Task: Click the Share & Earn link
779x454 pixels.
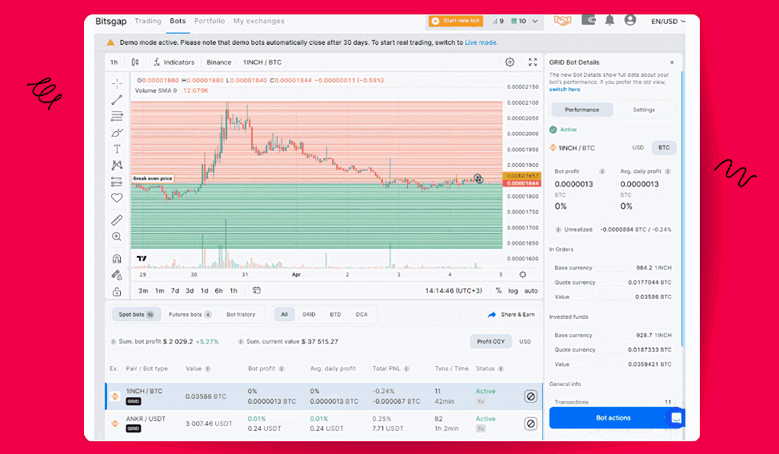Action: [x=512, y=314]
